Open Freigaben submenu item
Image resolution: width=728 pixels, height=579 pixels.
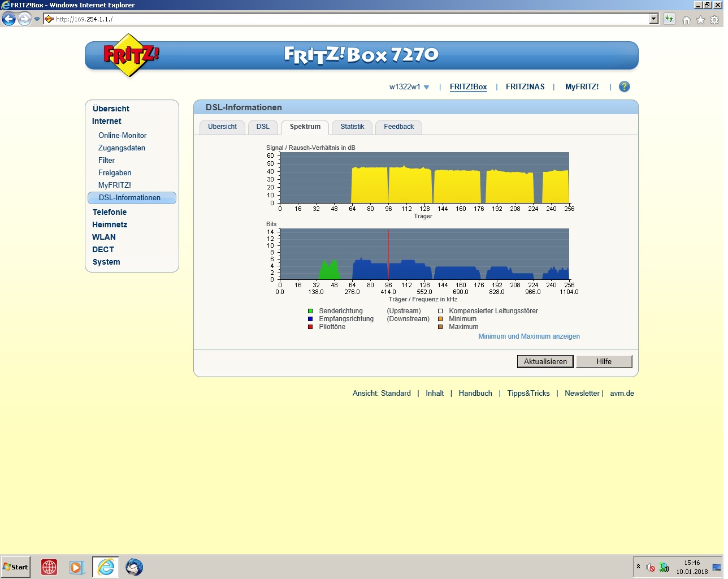[x=115, y=173]
